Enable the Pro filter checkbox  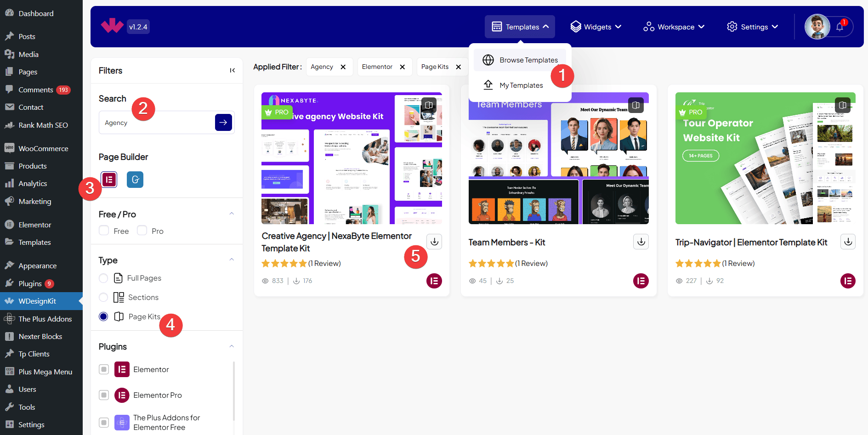point(142,231)
